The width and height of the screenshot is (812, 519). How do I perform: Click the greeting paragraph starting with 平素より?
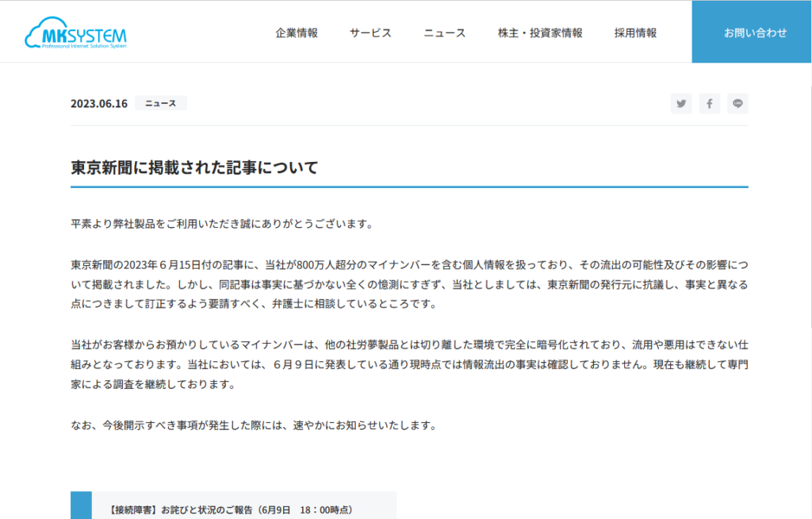[x=222, y=224]
